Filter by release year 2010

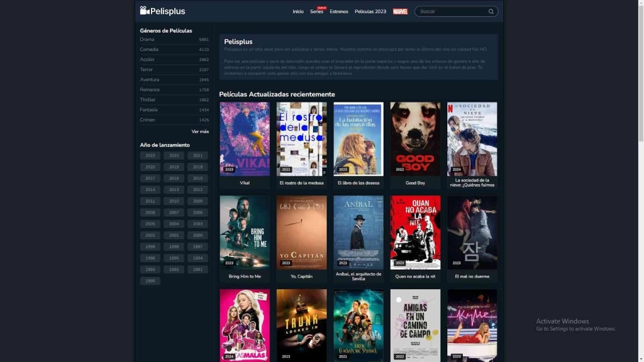pos(174,201)
